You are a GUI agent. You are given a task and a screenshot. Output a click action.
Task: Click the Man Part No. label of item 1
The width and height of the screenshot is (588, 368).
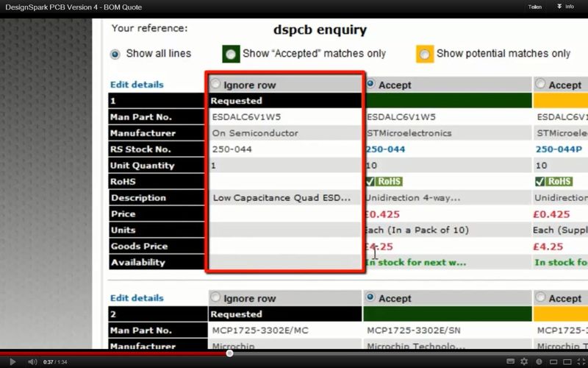[140, 117]
